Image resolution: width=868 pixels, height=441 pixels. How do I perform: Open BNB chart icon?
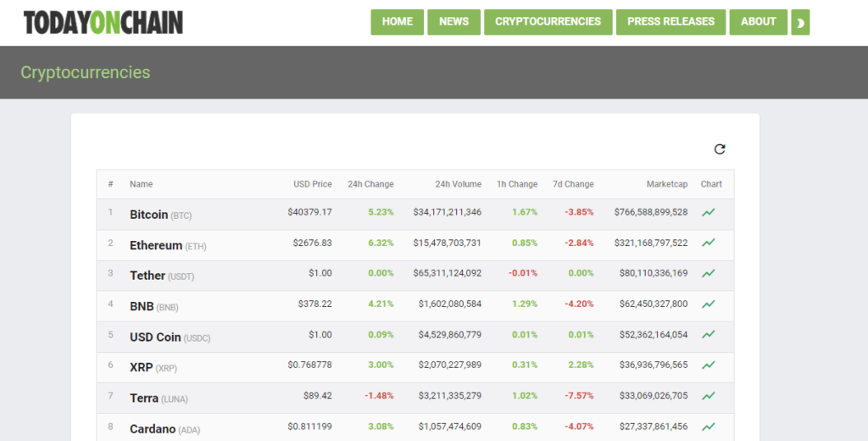(x=708, y=304)
